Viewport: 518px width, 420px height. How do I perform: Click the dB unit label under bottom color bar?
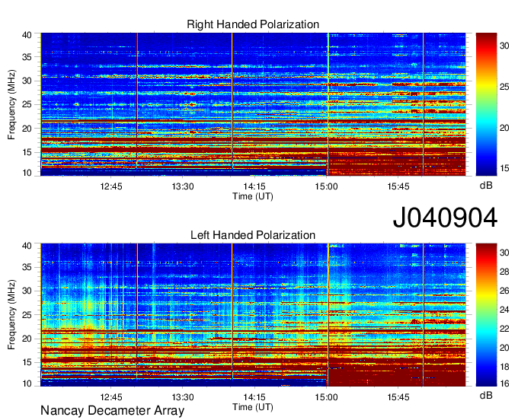pos(486,396)
